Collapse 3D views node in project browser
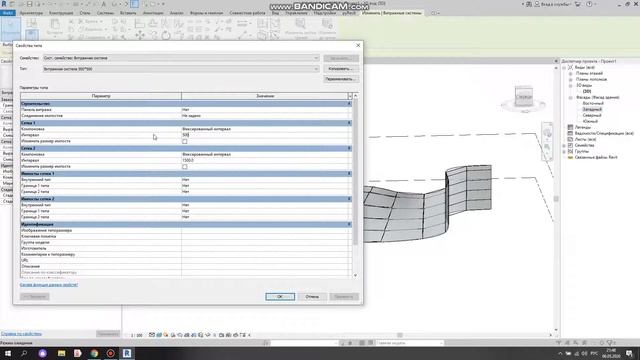This screenshot has height=360, width=640. [571, 85]
